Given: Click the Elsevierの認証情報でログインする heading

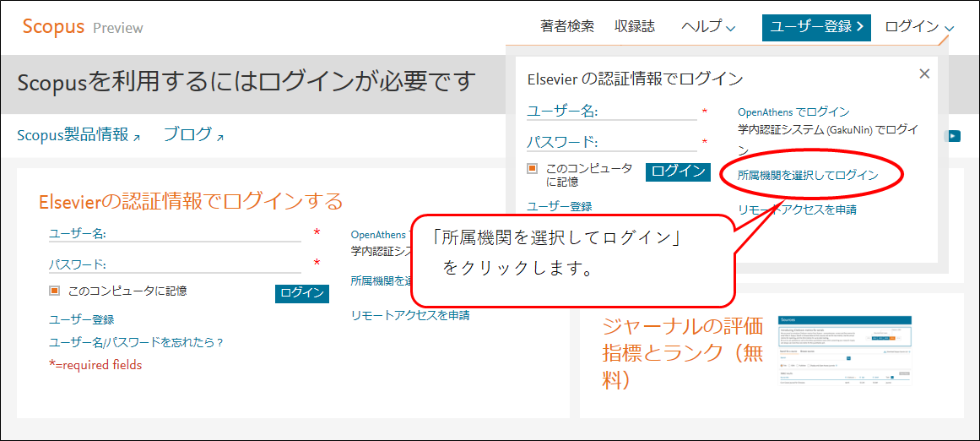Looking at the screenshot, I should (191, 201).
